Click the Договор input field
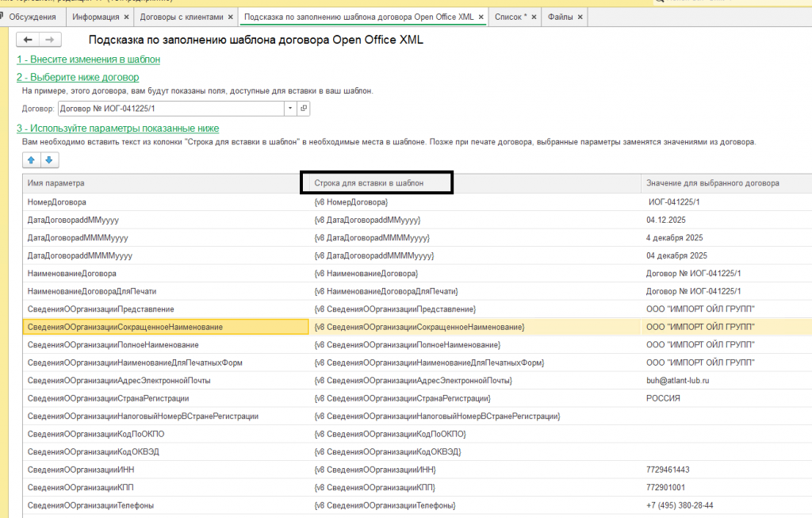The image size is (812, 518). 170,108
